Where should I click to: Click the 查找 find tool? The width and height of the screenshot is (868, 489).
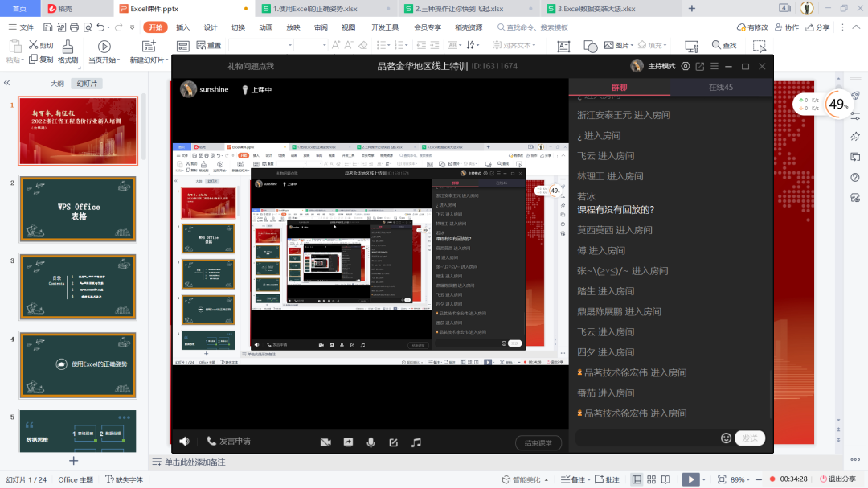point(724,45)
